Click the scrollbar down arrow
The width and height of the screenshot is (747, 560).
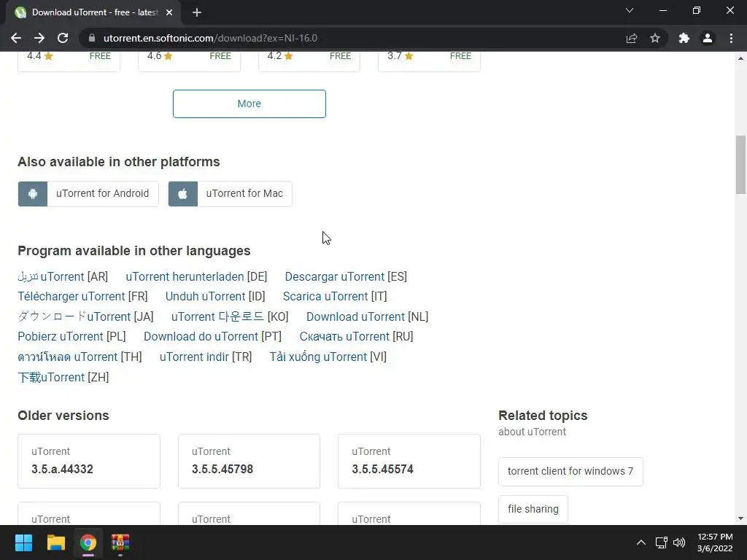point(740,518)
